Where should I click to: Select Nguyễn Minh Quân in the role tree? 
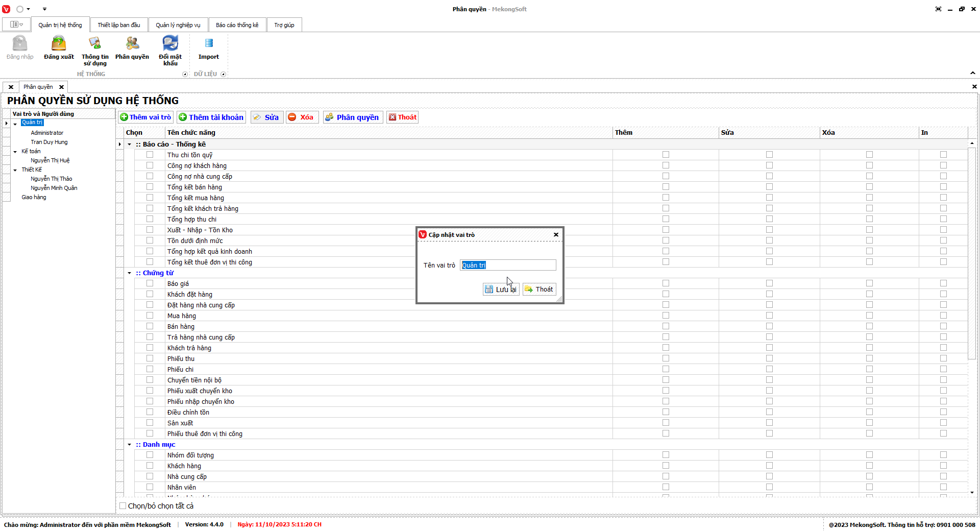point(54,188)
